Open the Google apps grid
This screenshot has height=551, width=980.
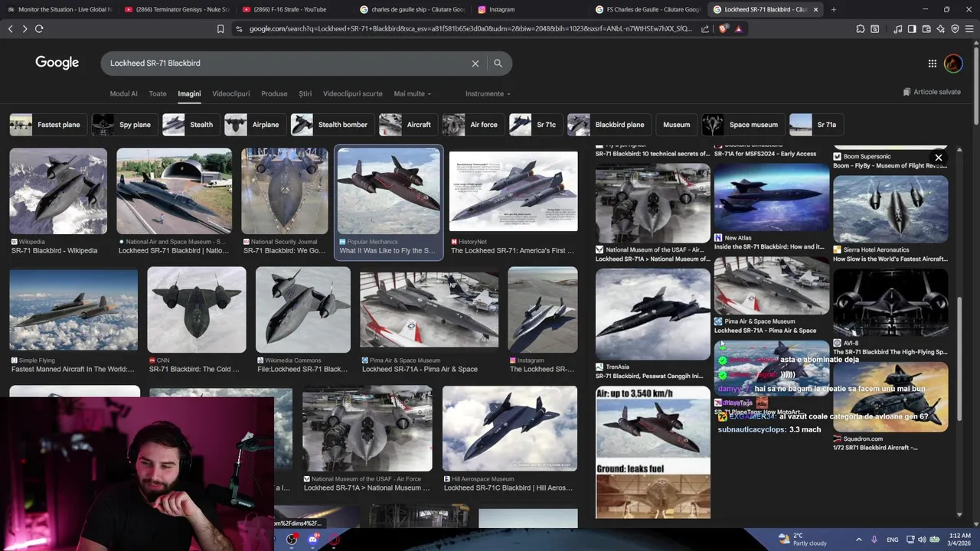coord(932,64)
